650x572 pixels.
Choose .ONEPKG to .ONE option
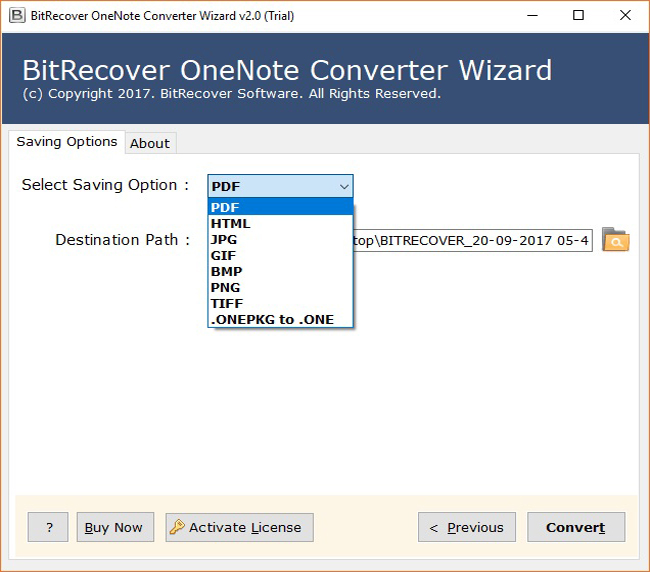(x=280, y=320)
